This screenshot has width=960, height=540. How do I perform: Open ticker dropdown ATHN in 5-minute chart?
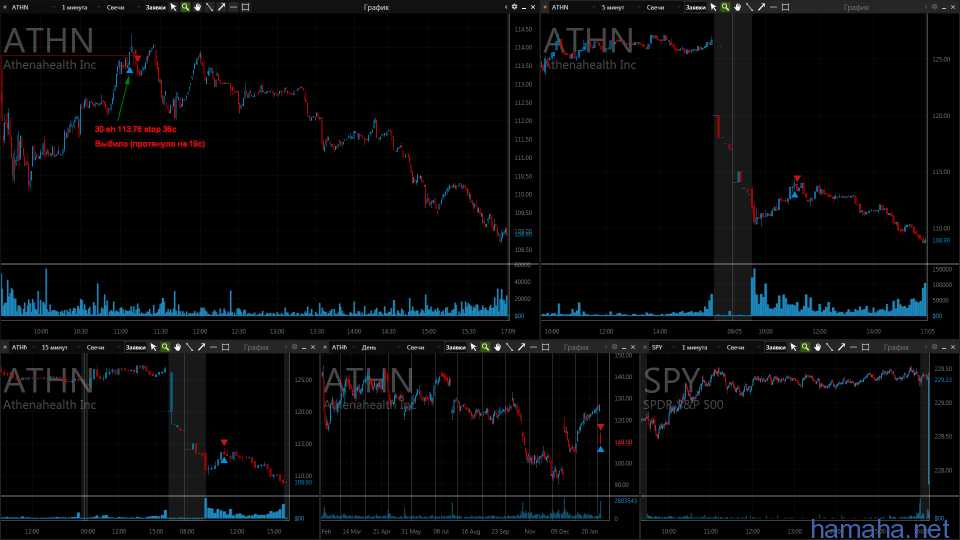pyautogui.click(x=572, y=7)
